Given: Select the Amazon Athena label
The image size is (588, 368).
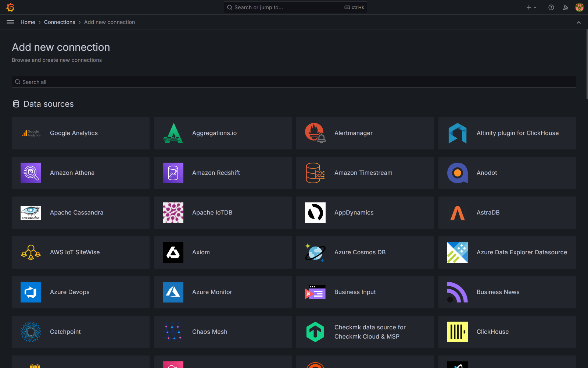Looking at the screenshot, I should tap(72, 173).
